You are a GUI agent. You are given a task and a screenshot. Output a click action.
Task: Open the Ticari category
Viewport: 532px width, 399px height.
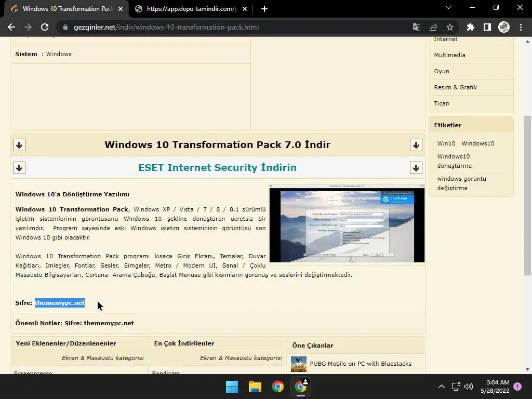[x=442, y=103]
